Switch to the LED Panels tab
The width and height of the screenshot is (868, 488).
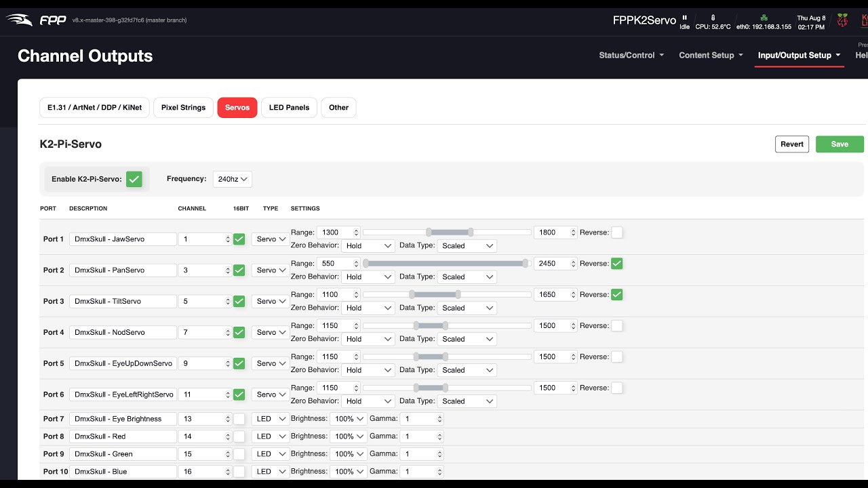coord(289,108)
